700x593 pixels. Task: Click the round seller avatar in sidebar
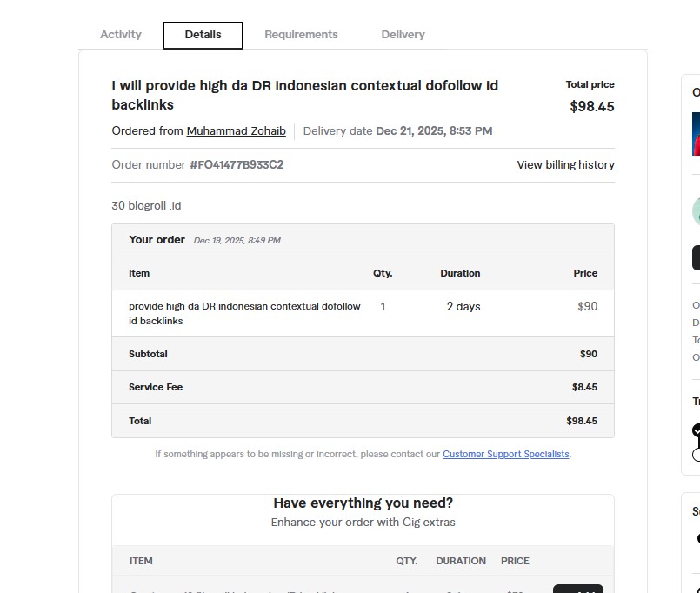click(697, 211)
